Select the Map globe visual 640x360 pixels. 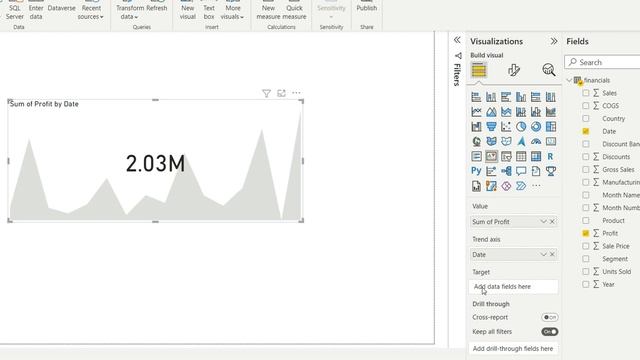click(476, 142)
